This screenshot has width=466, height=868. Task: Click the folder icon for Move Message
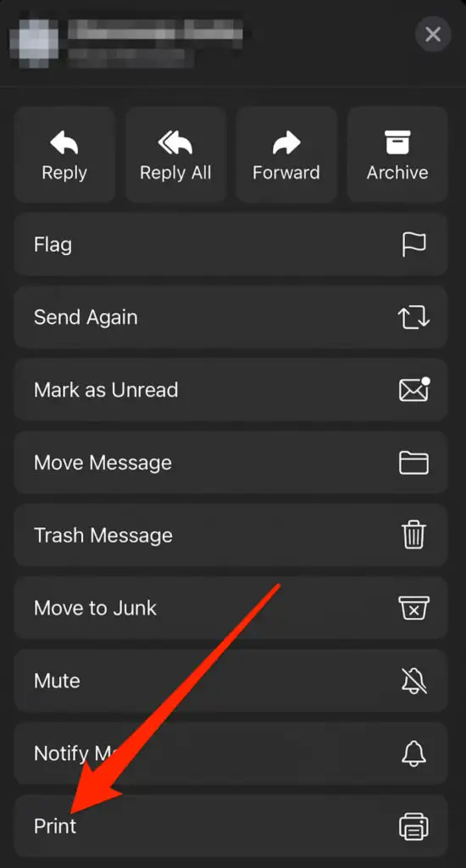[x=413, y=463]
